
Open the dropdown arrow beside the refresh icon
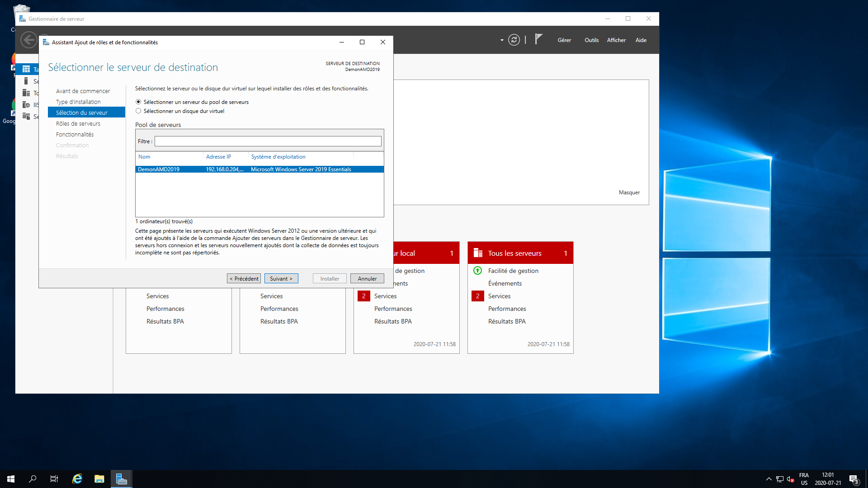(x=501, y=40)
